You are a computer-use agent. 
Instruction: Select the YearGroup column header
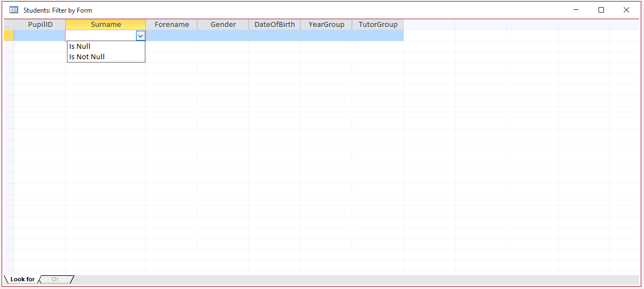(x=326, y=25)
